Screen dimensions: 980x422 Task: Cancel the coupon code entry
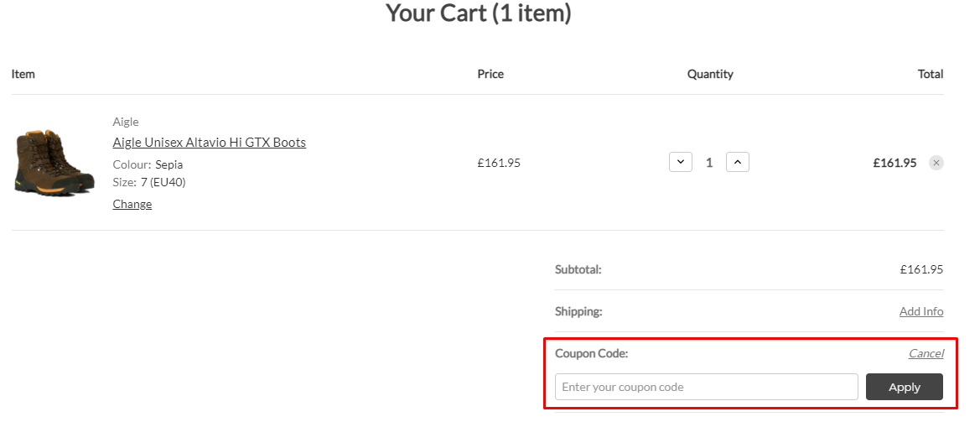point(926,353)
